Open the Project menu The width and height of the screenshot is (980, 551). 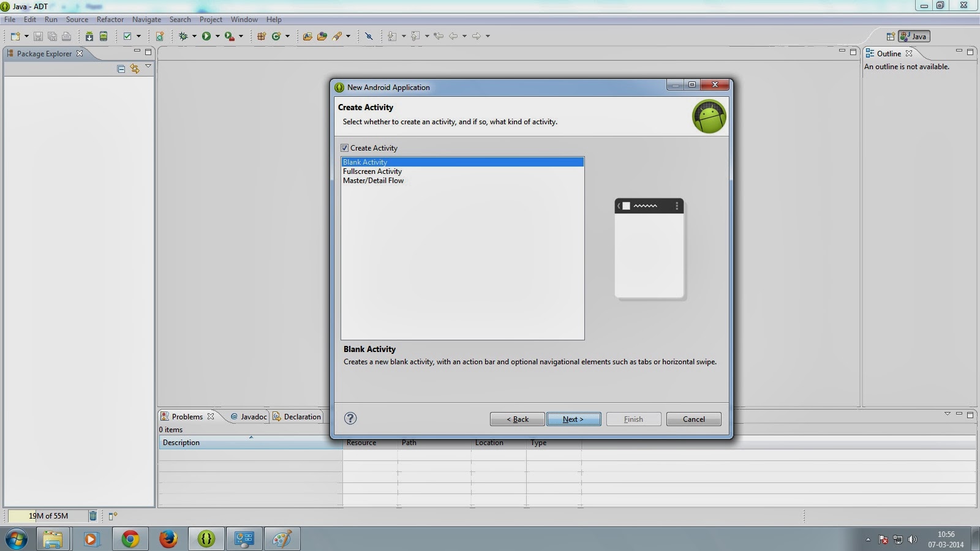pos(211,20)
